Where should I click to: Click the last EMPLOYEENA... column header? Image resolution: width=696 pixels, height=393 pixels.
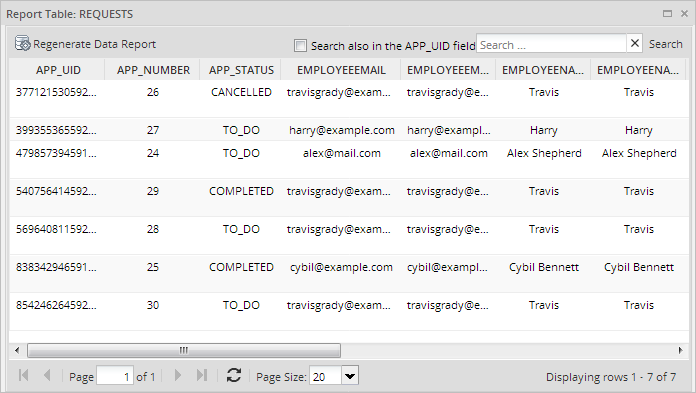pyautogui.click(x=638, y=70)
